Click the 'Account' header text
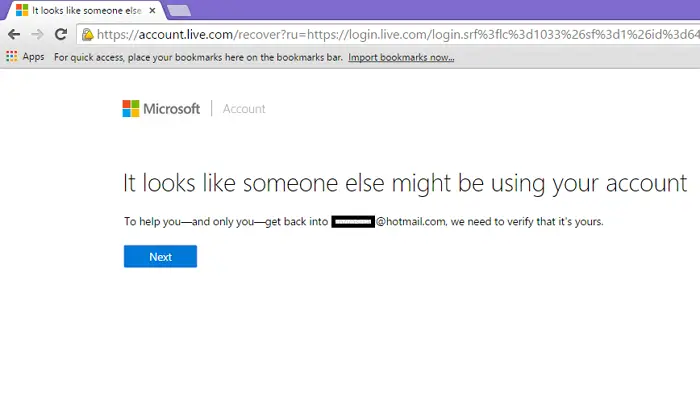 click(244, 109)
